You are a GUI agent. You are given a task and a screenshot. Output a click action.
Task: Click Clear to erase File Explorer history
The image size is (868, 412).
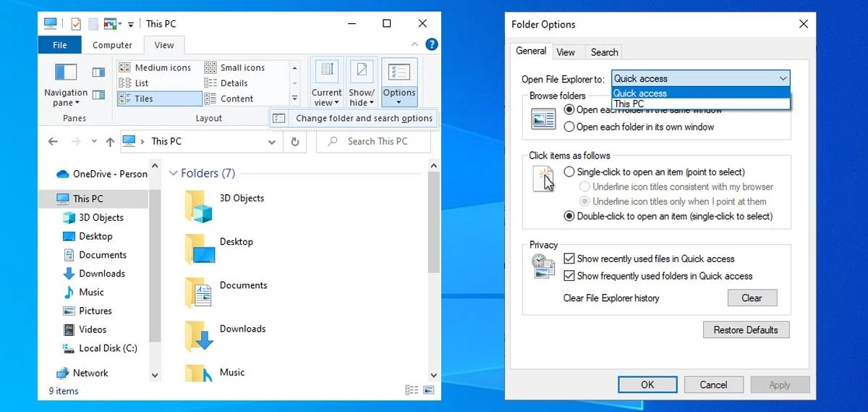(752, 298)
